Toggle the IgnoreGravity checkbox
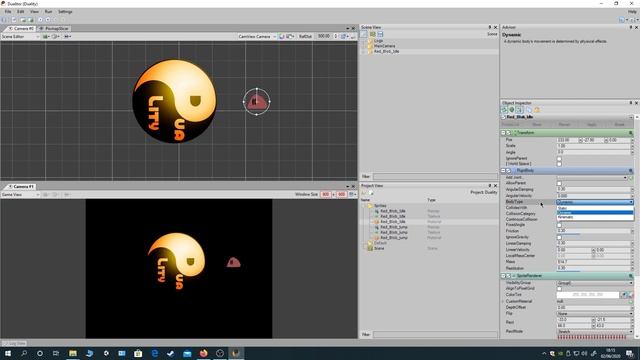The height and width of the screenshot is (360, 640). coord(559,237)
